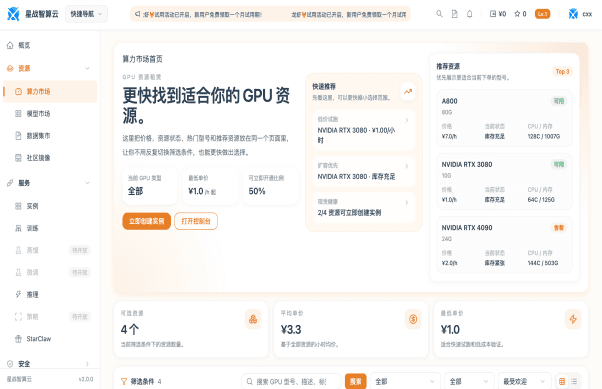
Task: Click the Top 3 badge
Action: (x=562, y=71)
